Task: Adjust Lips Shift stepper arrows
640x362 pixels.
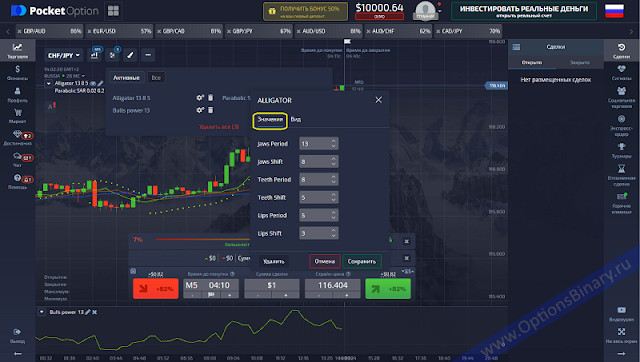Action: [333, 233]
